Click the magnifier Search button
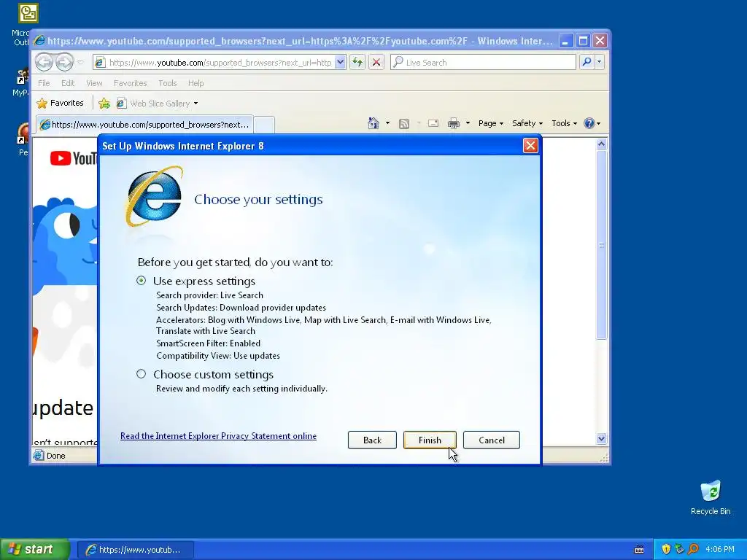747x560 pixels. pyautogui.click(x=587, y=62)
